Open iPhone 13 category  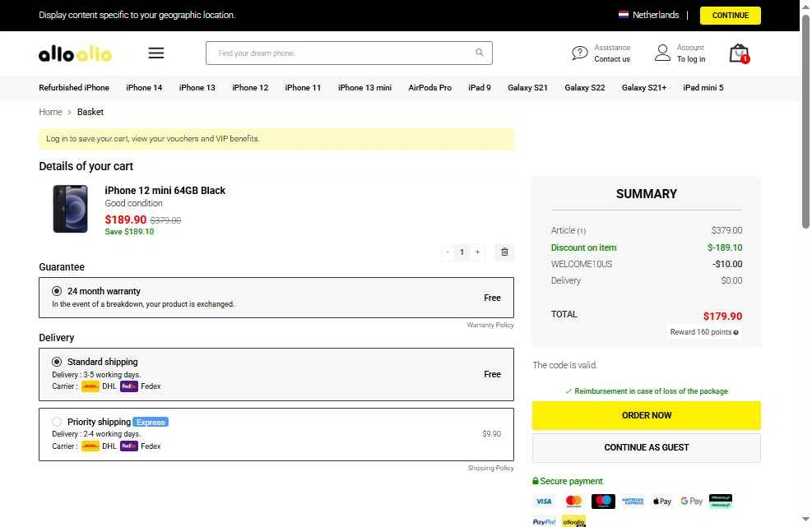coord(197,87)
